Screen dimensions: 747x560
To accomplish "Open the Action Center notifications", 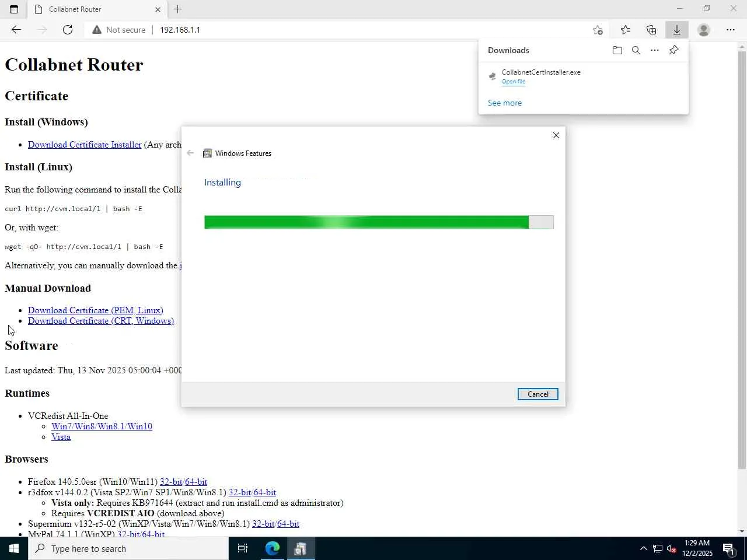I will coord(729,548).
